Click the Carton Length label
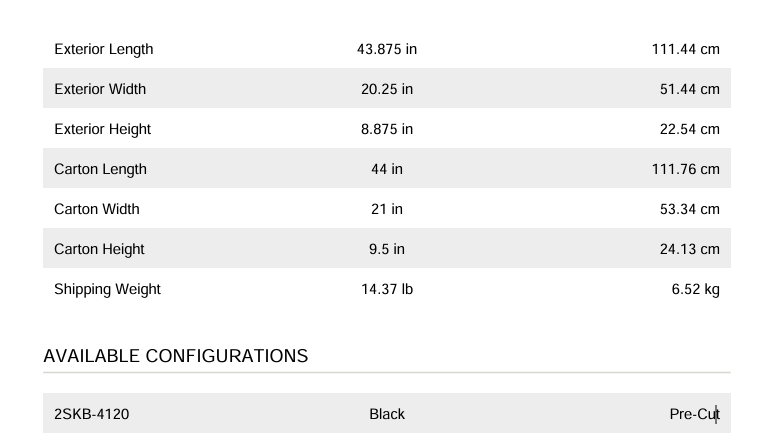Screen dimensions: 757x444 coord(100,169)
